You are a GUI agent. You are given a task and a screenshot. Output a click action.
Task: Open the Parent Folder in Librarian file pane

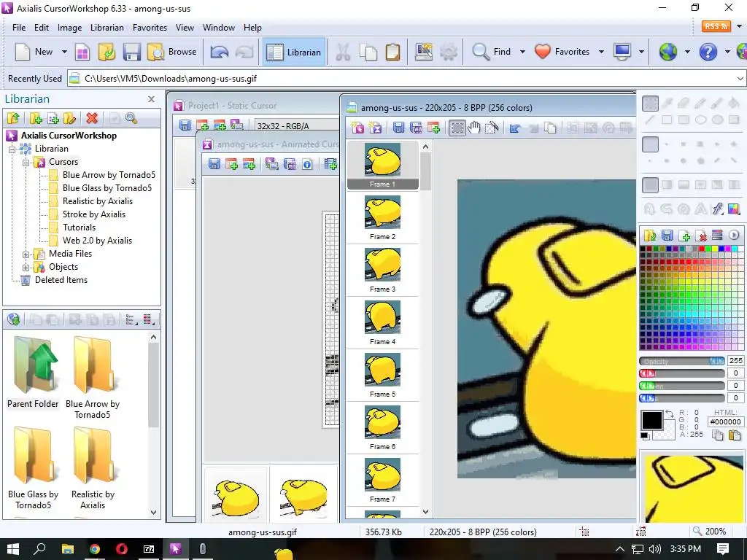pos(33,373)
